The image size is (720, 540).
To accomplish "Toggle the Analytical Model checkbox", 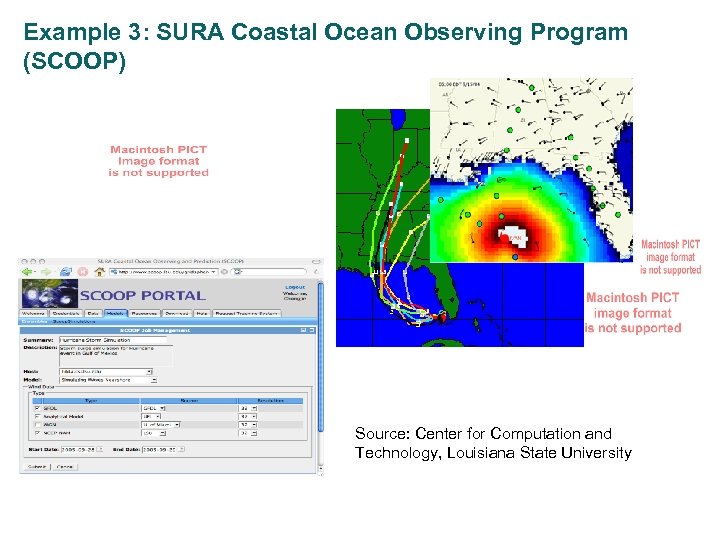I will (37, 416).
